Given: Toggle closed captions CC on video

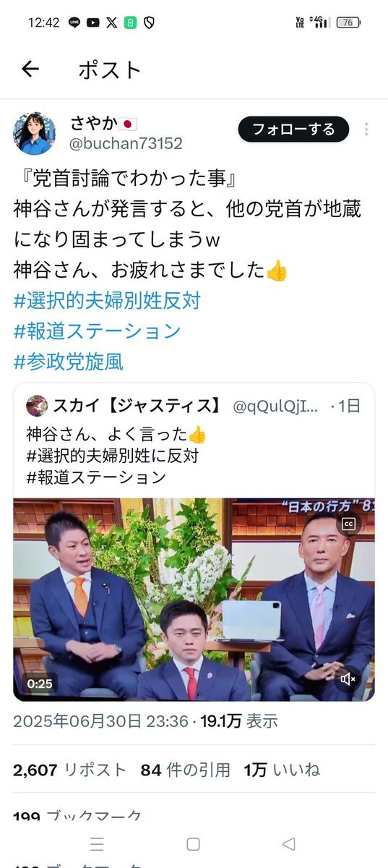Looking at the screenshot, I should (348, 524).
